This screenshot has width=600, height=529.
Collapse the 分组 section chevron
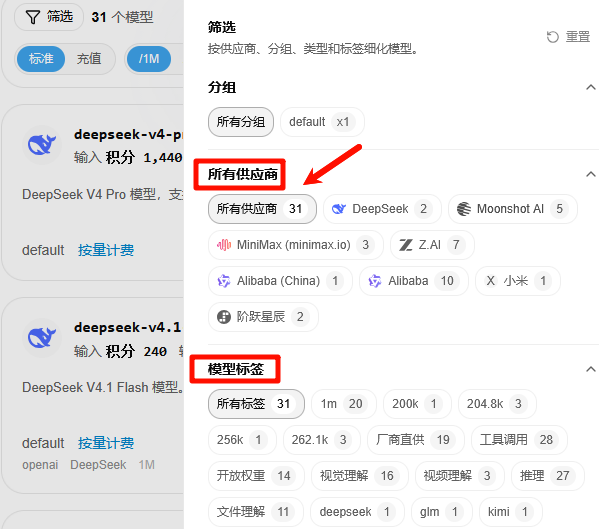pos(591,88)
